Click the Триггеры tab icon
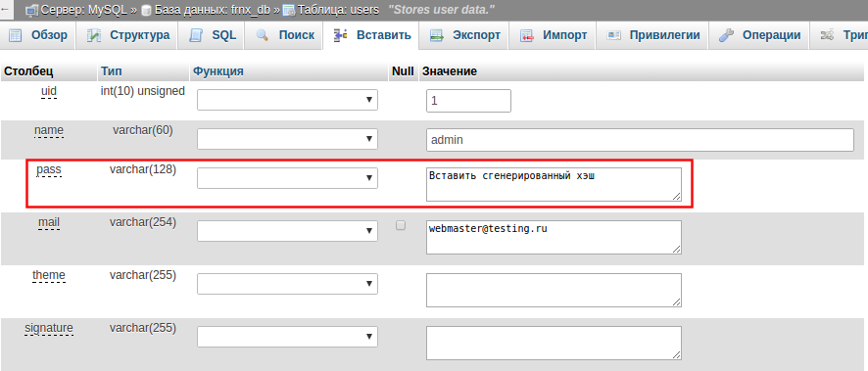 coord(827,36)
